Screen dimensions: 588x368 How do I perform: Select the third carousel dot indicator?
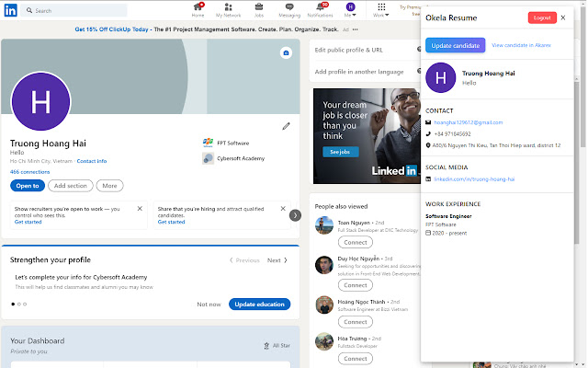pos(25,305)
